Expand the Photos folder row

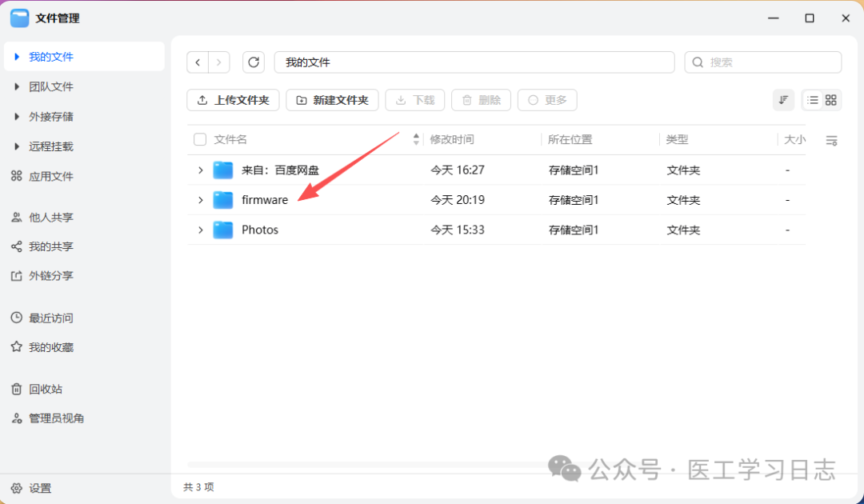click(x=200, y=230)
